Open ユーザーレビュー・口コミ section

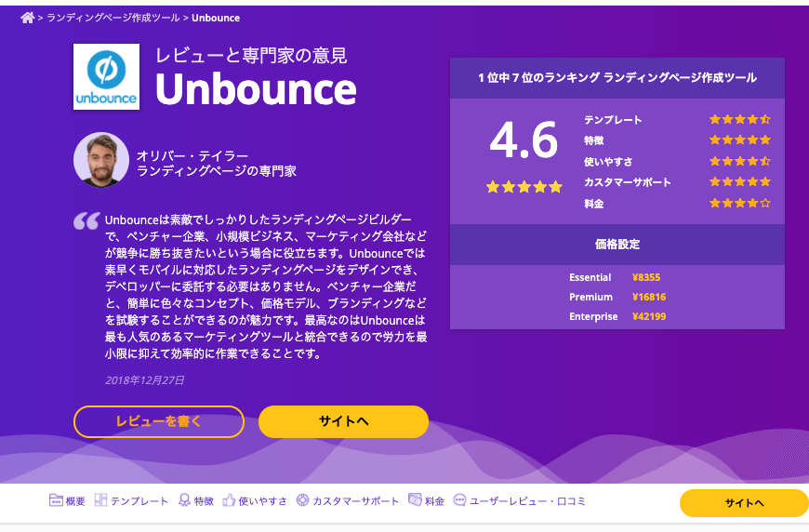(527, 501)
